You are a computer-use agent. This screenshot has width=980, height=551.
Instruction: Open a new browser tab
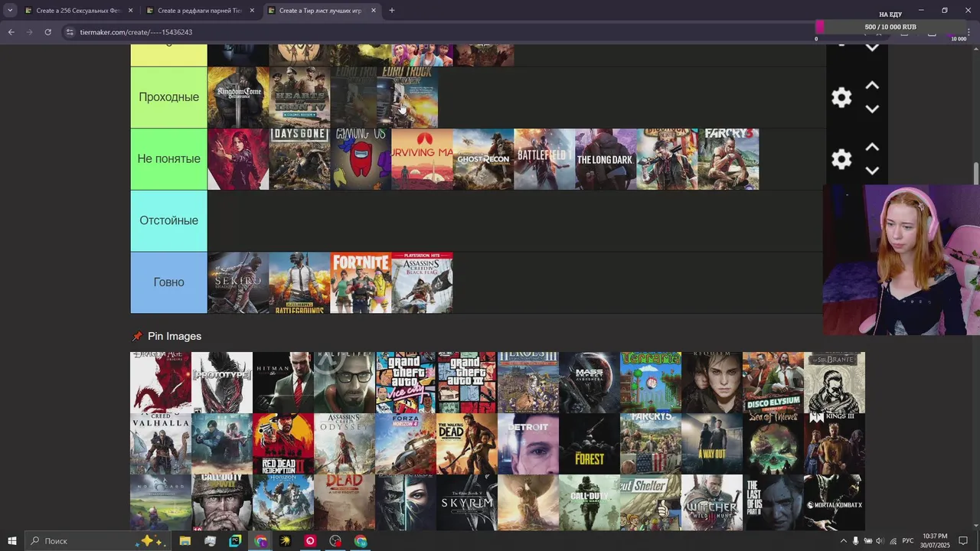pos(392,11)
